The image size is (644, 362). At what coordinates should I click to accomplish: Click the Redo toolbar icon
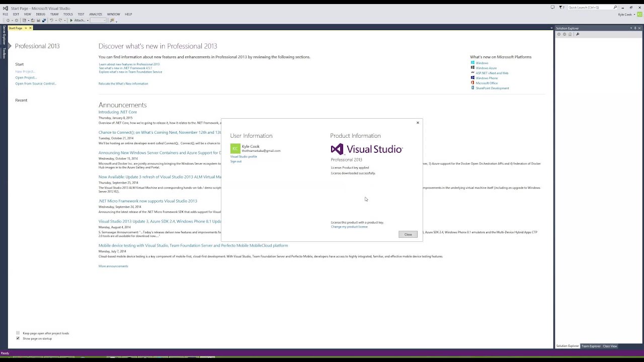[x=60, y=21]
